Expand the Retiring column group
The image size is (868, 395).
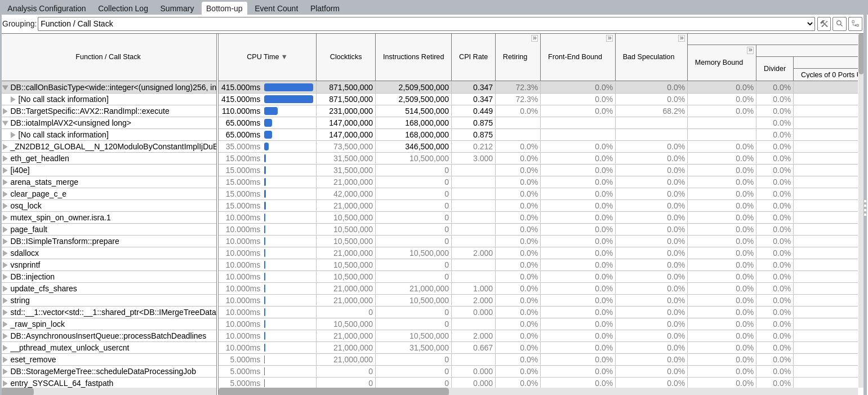535,38
